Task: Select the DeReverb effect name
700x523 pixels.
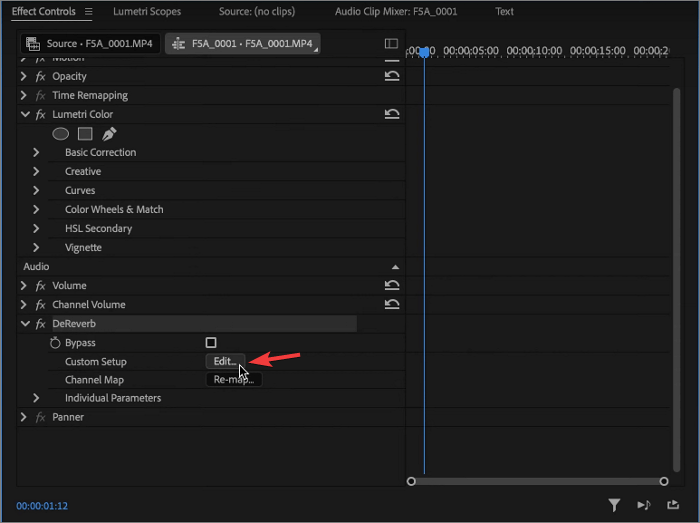Action: tap(74, 324)
